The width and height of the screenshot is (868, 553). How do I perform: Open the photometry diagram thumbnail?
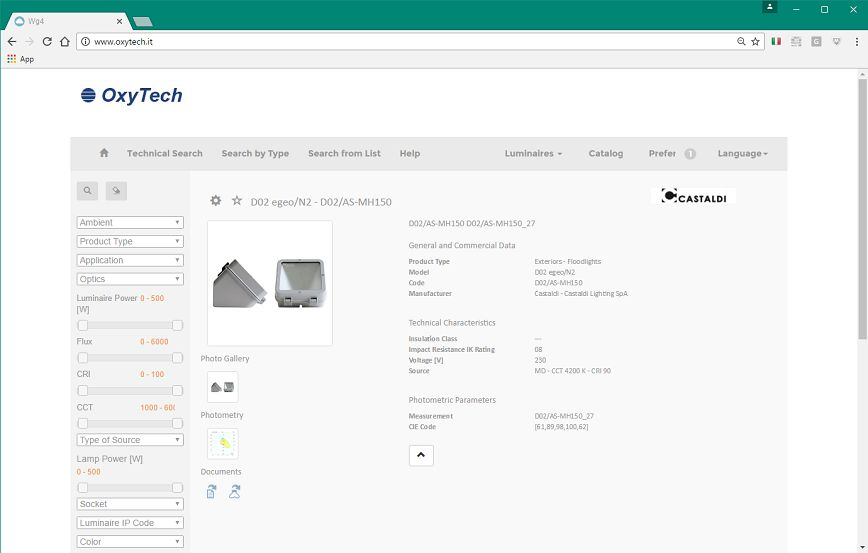point(222,443)
